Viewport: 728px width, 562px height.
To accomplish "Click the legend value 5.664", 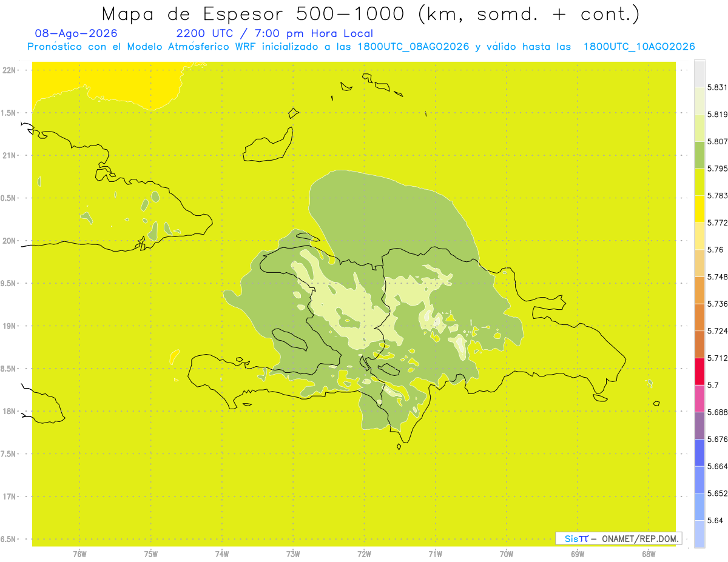I will (x=717, y=466).
